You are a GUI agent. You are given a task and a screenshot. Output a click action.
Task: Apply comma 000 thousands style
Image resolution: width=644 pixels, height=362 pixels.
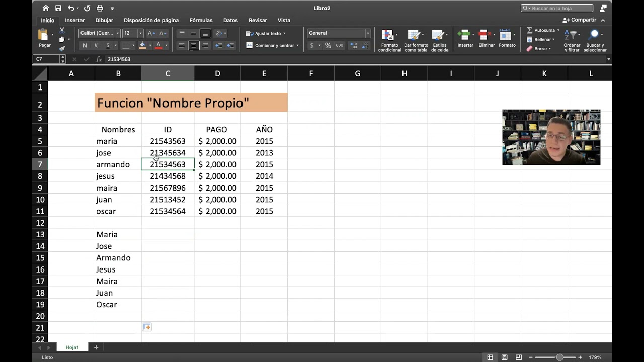[x=340, y=45]
